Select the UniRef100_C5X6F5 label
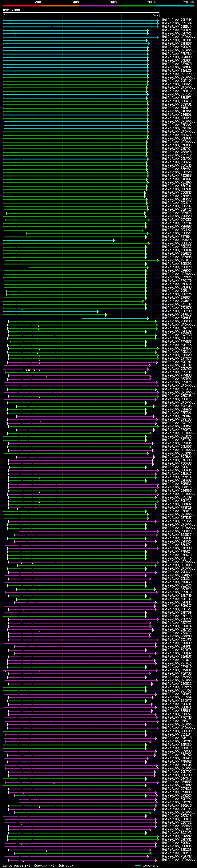This screenshot has height=868, width=197. (177, 240)
